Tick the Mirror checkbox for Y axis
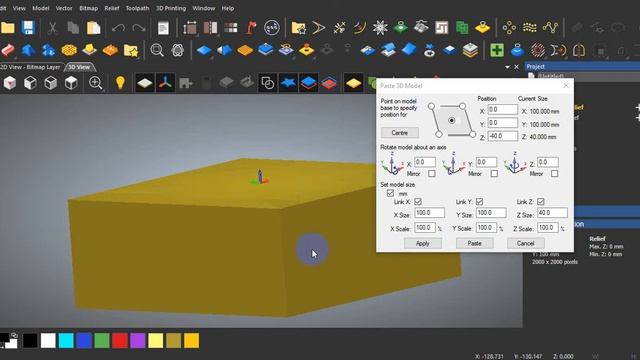This screenshot has height=360, width=640. pyautogui.click(x=494, y=173)
